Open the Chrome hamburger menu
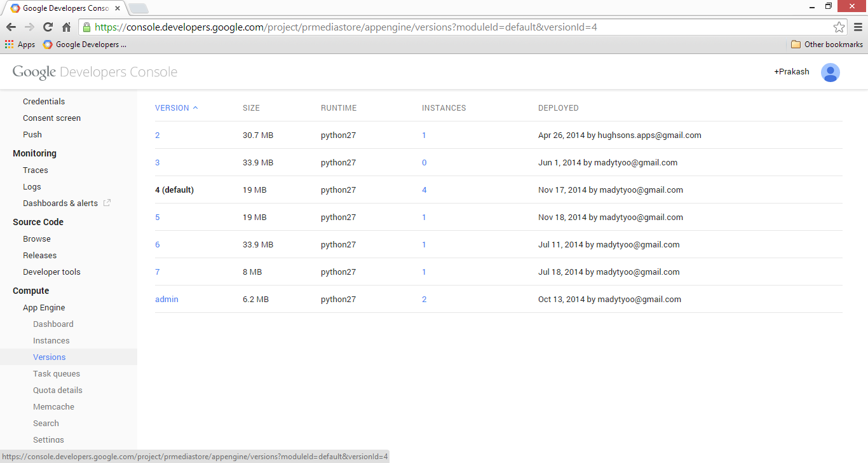 (858, 27)
